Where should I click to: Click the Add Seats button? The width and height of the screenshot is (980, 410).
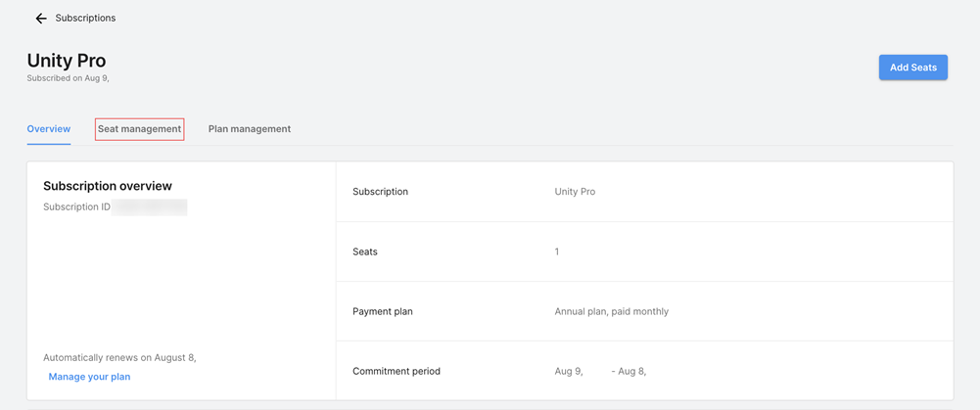click(x=913, y=68)
